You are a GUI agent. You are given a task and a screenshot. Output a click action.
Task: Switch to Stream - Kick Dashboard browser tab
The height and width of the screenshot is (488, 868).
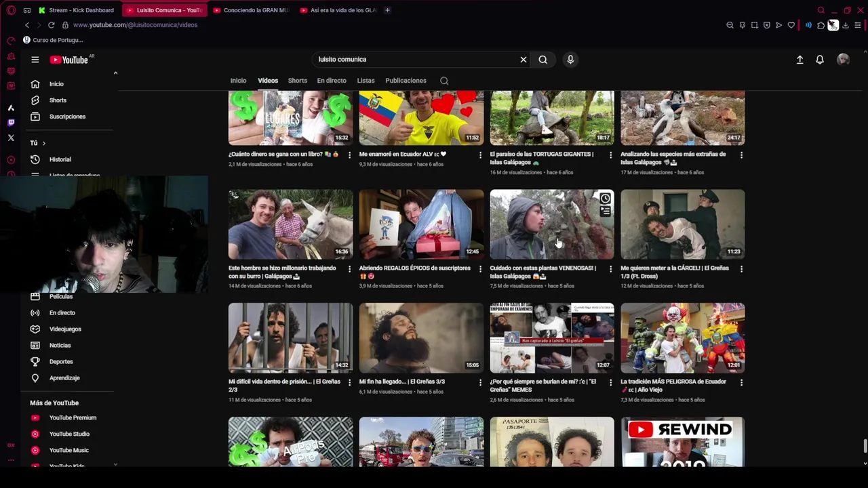77,10
